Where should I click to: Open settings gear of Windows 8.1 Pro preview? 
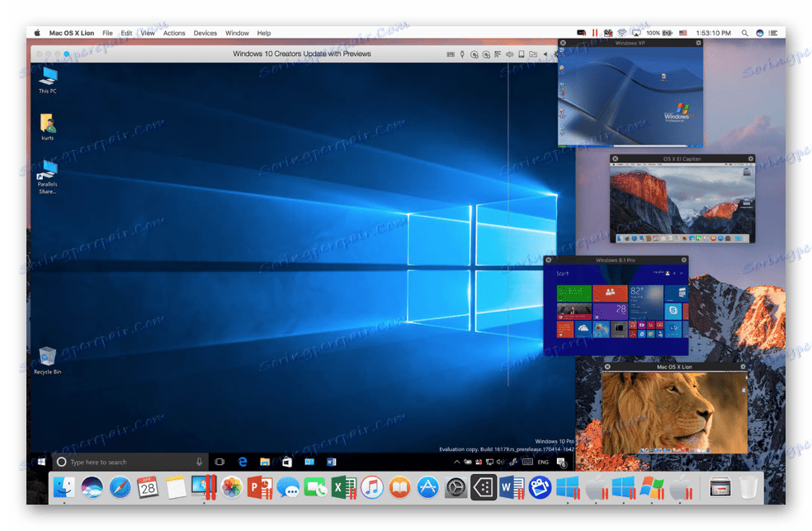click(684, 260)
